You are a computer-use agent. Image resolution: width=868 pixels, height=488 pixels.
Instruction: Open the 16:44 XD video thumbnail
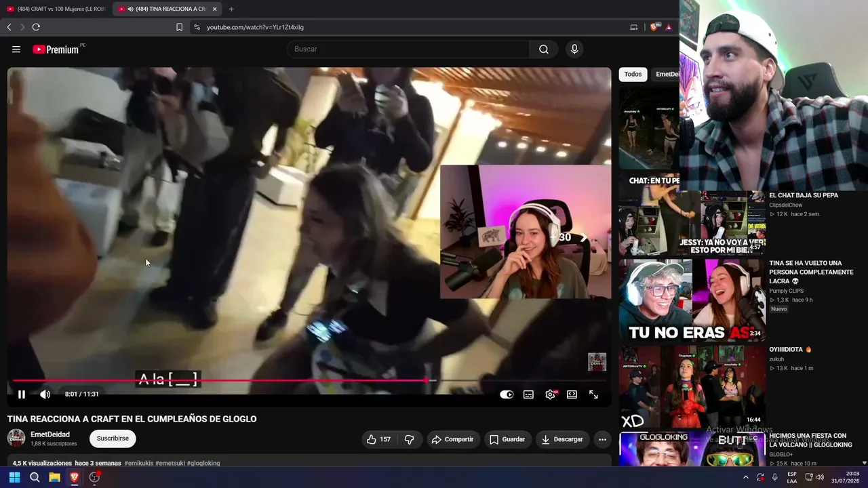coord(692,387)
